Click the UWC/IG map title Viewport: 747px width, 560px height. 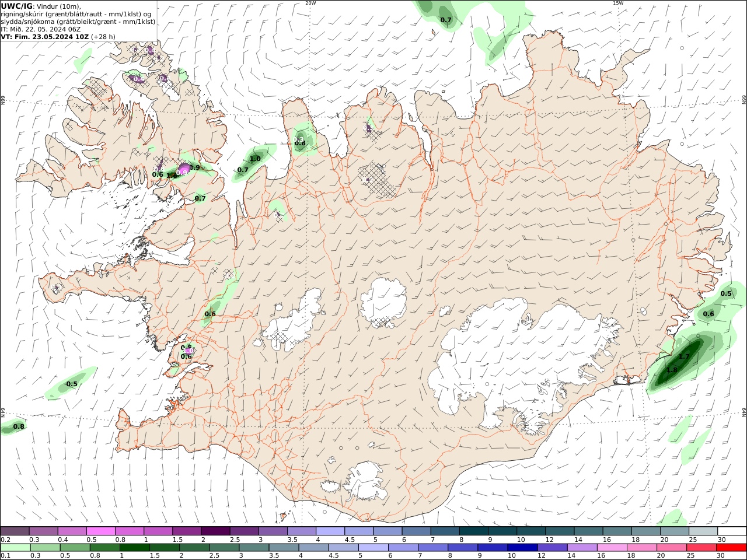coord(17,6)
